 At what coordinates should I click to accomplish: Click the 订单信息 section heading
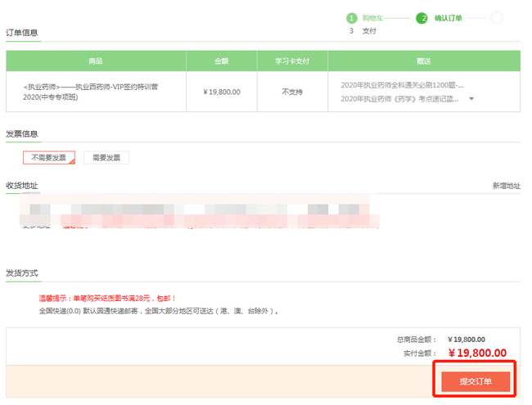pos(22,33)
